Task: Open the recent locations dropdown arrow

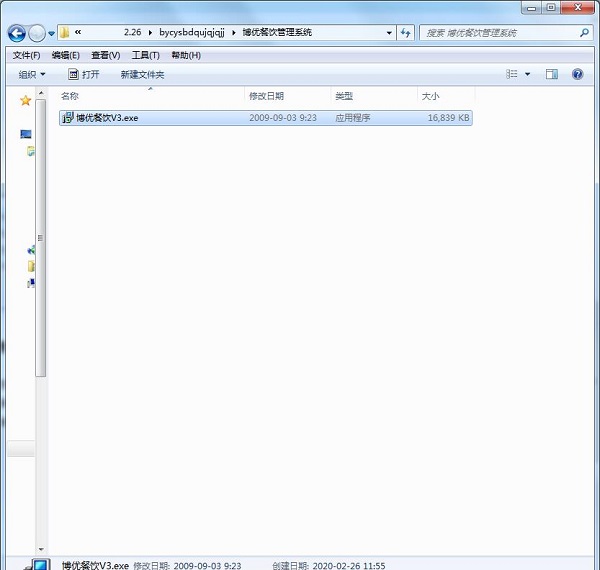Action: pos(51,34)
